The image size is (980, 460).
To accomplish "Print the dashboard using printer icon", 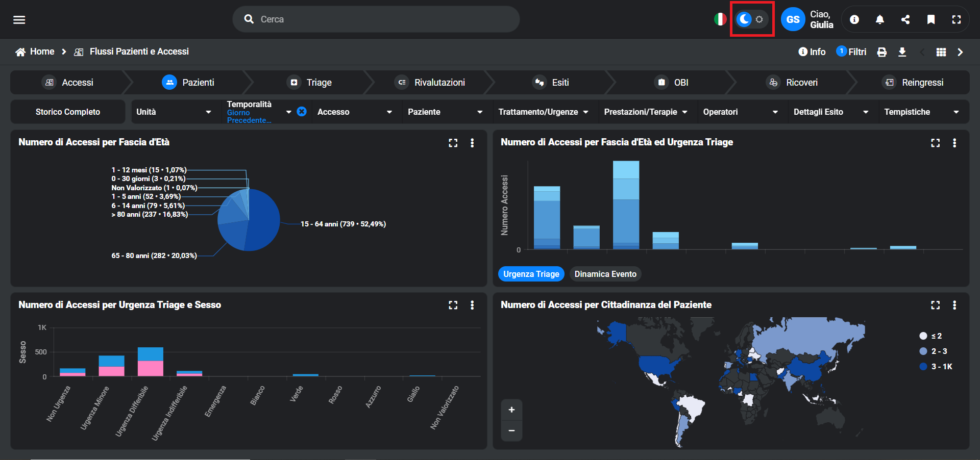I will click(x=881, y=52).
